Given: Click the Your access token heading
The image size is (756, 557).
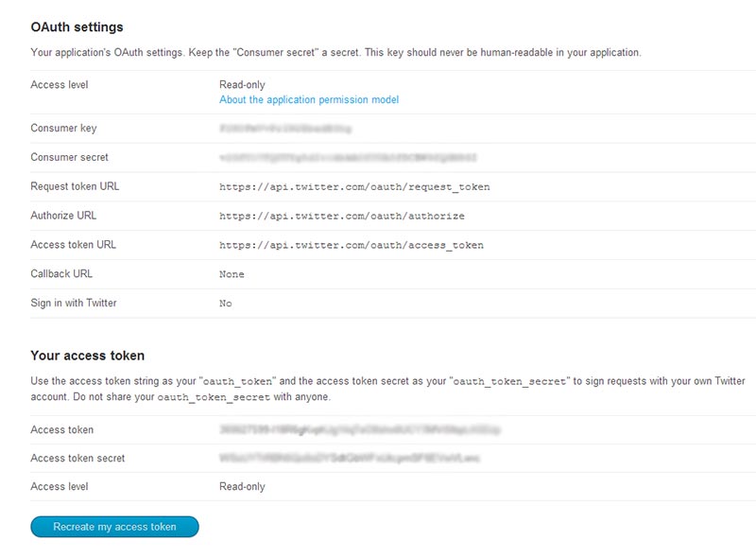Looking at the screenshot, I should [x=87, y=356].
